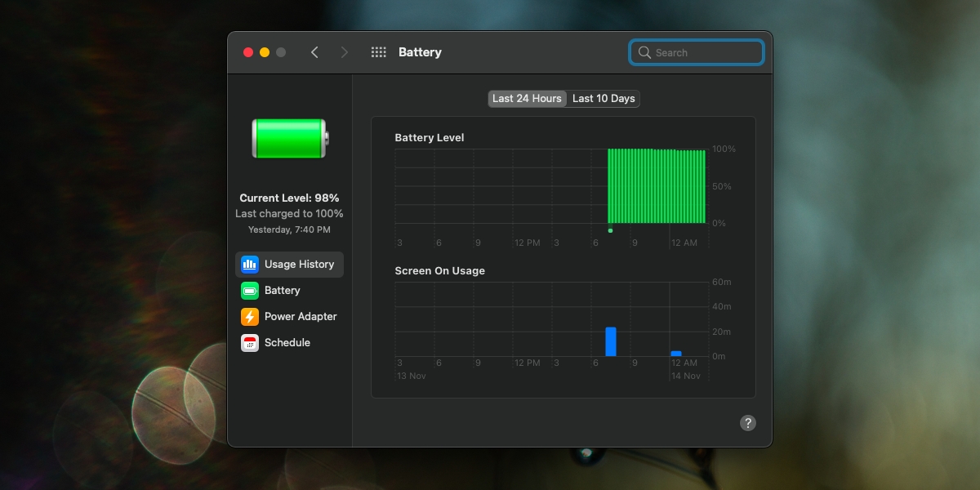Click the '20m' axis label
The width and height of the screenshot is (980, 490).
pos(721,332)
